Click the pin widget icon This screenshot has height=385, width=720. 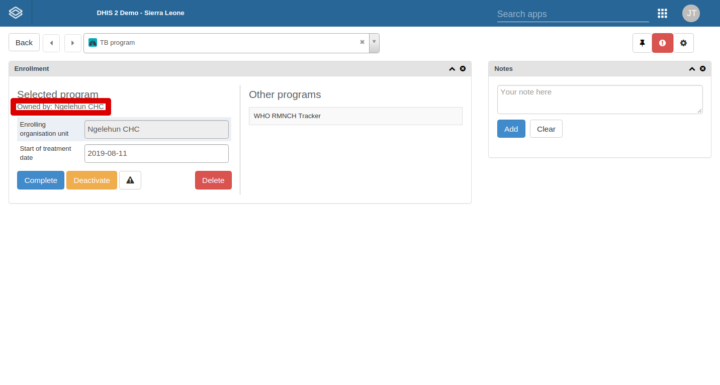(642, 43)
